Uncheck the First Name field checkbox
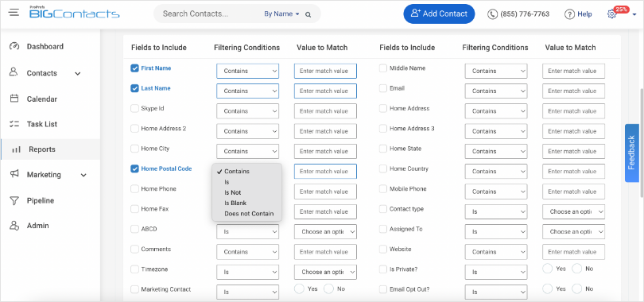Image resolution: width=644 pixels, height=302 pixels. click(134, 68)
